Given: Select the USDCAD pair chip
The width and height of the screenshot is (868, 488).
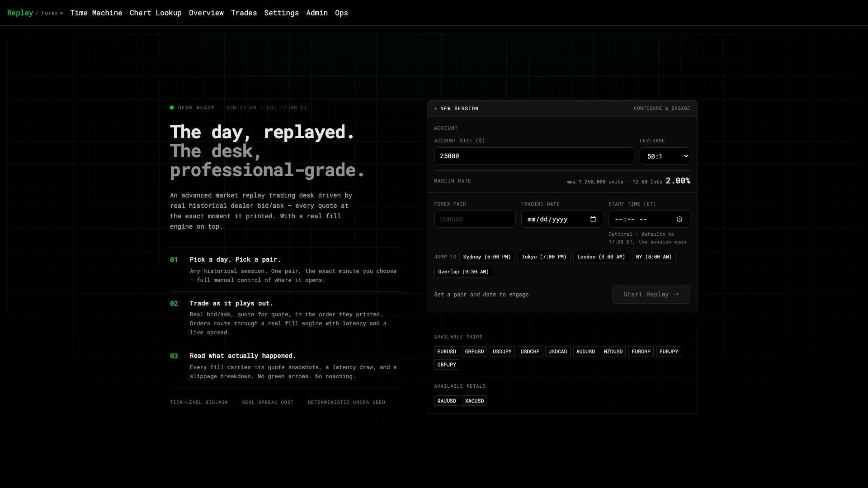Looking at the screenshot, I should pyautogui.click(x=557, y=352).
